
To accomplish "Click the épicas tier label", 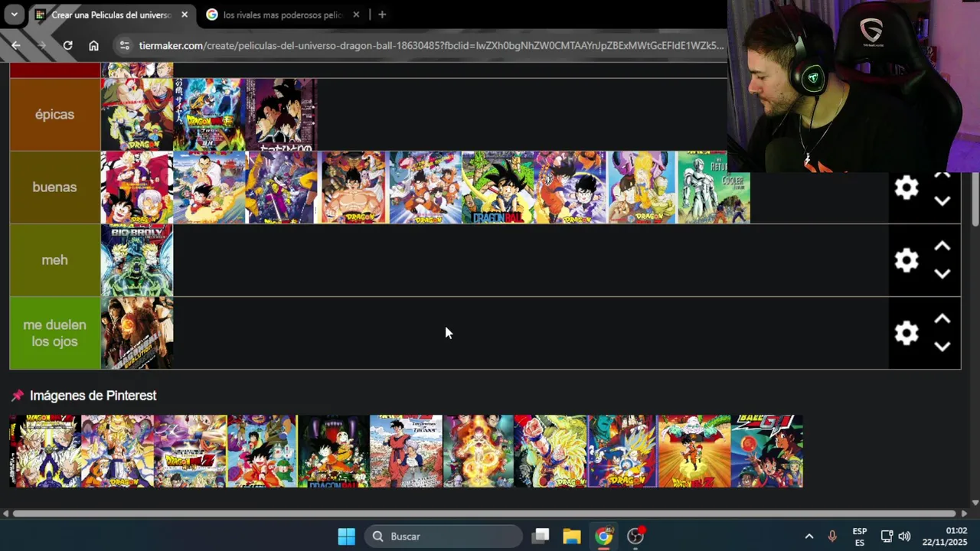I will click(54, 114).
